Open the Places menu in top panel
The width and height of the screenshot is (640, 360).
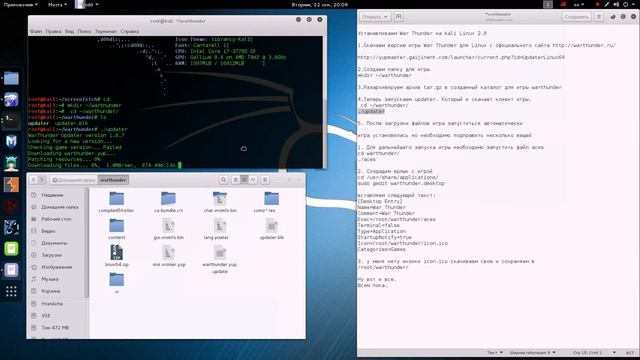(57, 4)
